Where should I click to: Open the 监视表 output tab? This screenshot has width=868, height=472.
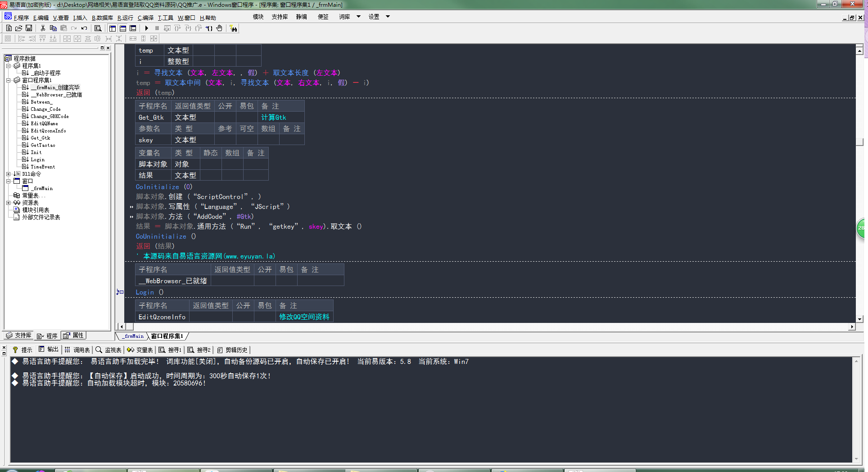pyautogui.click(x=108, y=349)
